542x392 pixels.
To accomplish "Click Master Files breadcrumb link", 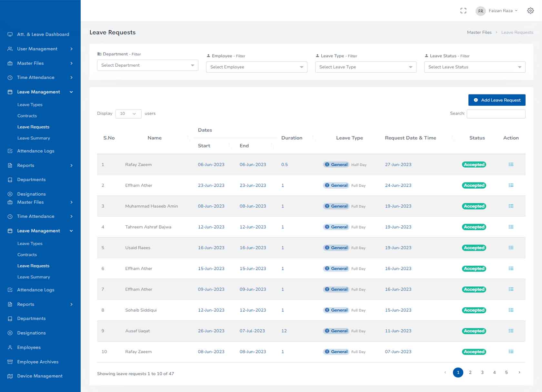I will point(479,32).
